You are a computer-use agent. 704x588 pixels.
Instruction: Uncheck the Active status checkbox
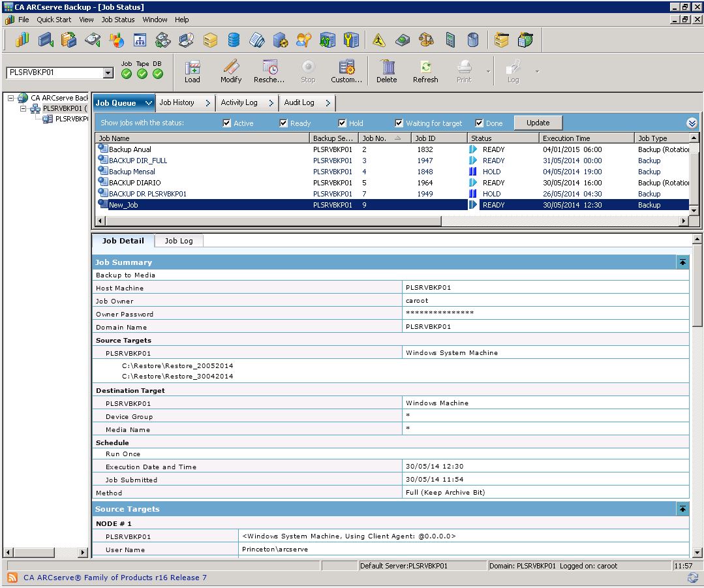[x=227, y=123]
